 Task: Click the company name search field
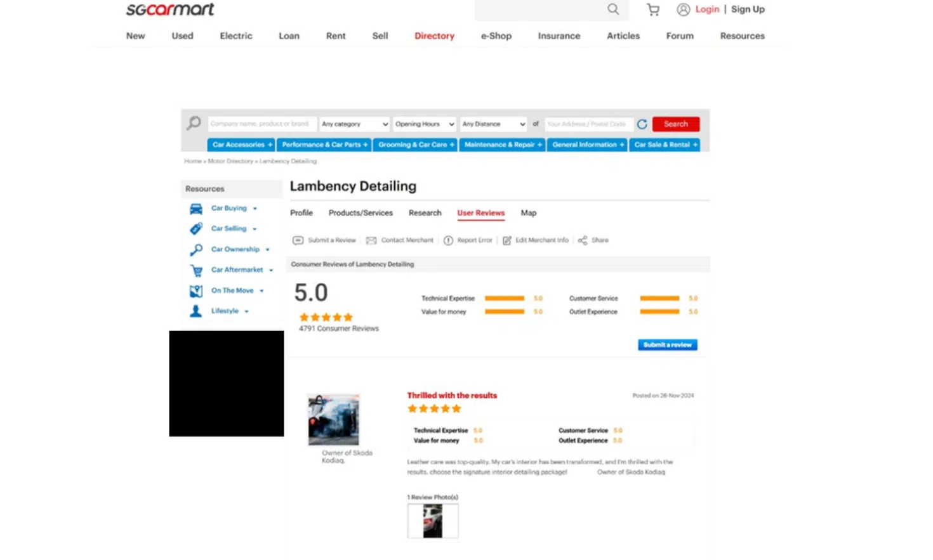pyautogui.click(x=261, y=124)
